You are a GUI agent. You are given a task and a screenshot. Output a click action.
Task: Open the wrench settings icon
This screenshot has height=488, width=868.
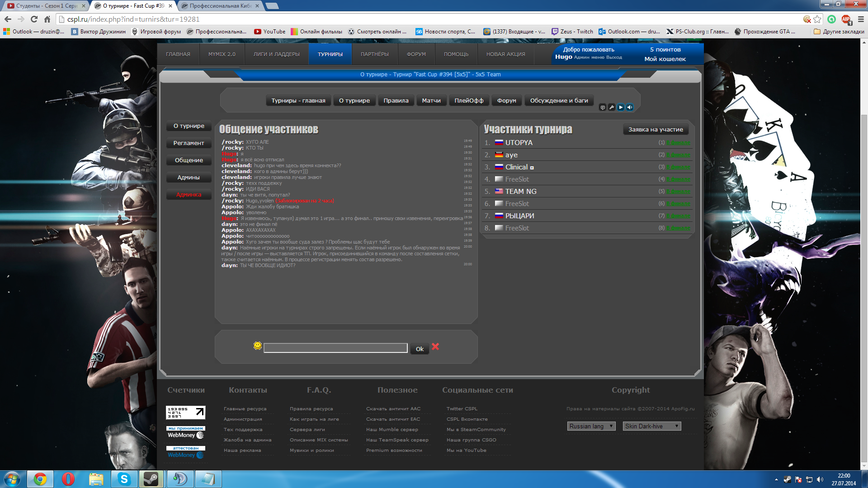click(611, 108)
